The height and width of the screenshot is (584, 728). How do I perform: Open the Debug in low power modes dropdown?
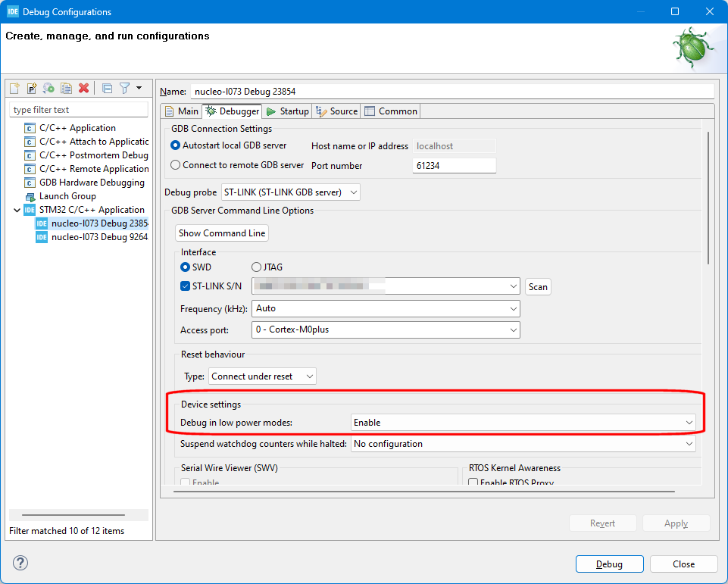tap(688, 422)
